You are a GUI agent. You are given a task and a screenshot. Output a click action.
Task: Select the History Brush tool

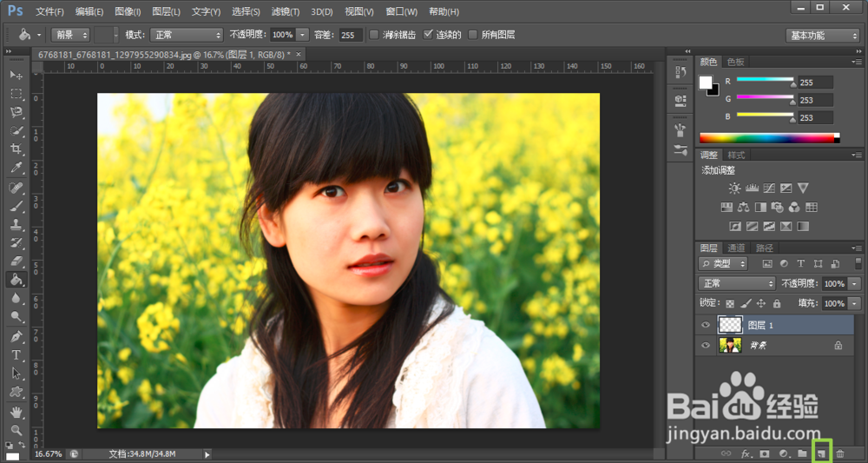(x=16, y=243)
